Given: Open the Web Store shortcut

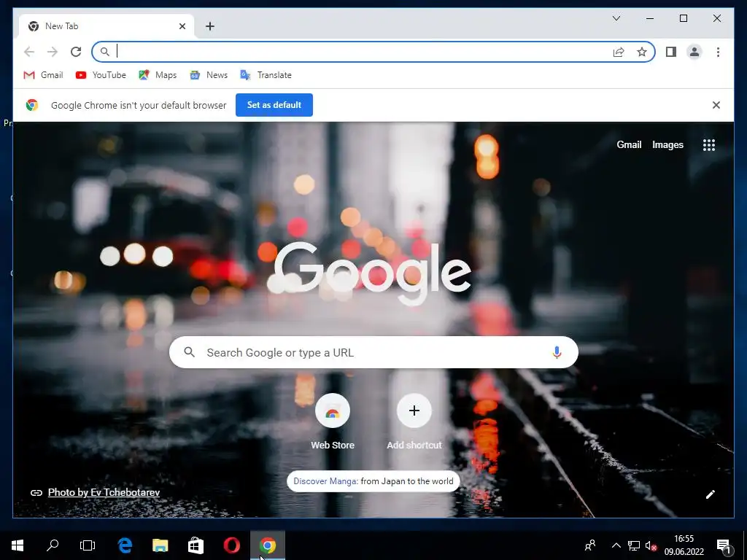Looking at the screenshot, I should coord(333,422).
